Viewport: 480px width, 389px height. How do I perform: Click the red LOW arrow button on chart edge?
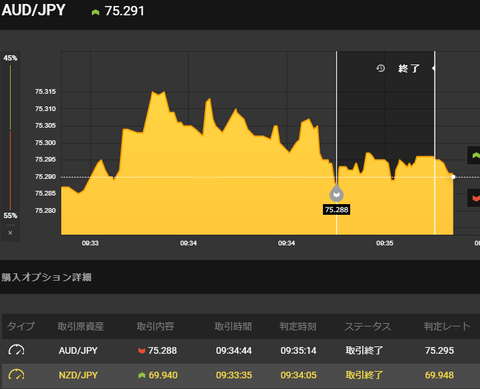[475, 198]
